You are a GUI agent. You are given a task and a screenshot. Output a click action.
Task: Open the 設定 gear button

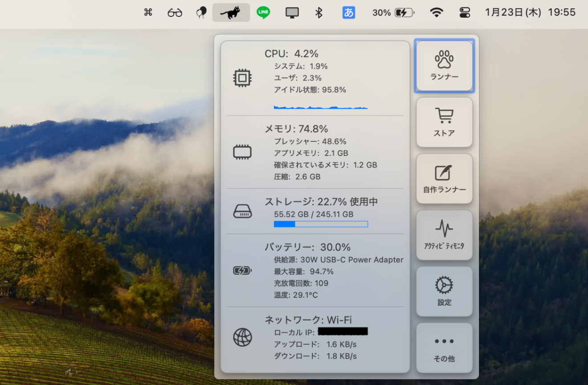pyautogui.click(x=444, y=292)
